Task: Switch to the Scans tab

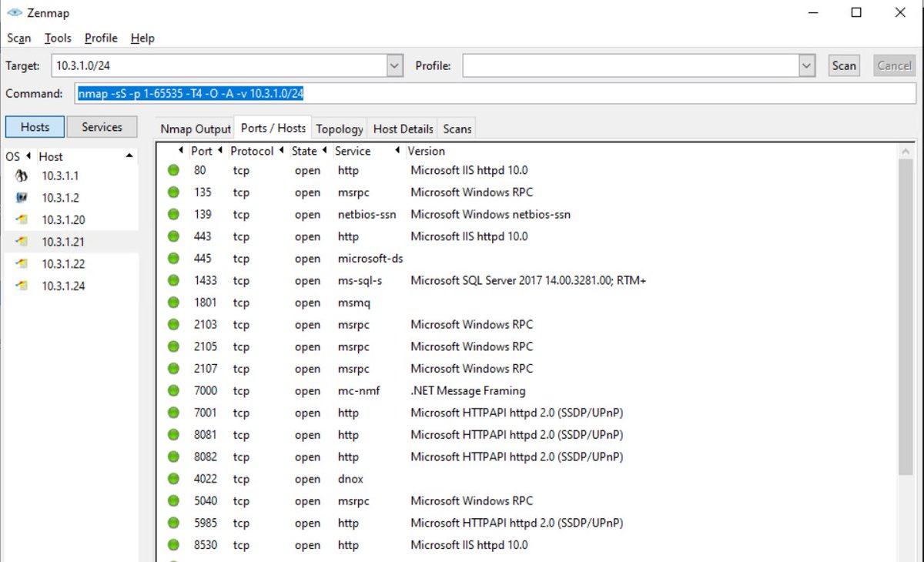Action: tap(457, 129)
